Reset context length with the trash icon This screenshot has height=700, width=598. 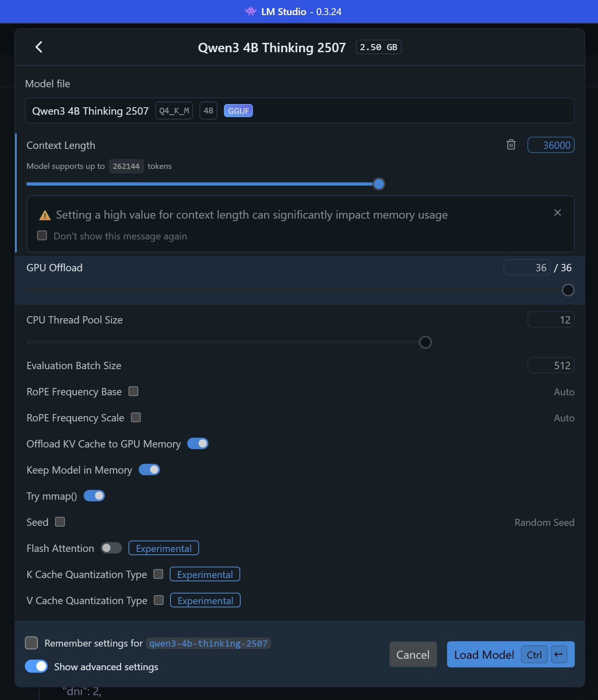[x=511, y=145]
